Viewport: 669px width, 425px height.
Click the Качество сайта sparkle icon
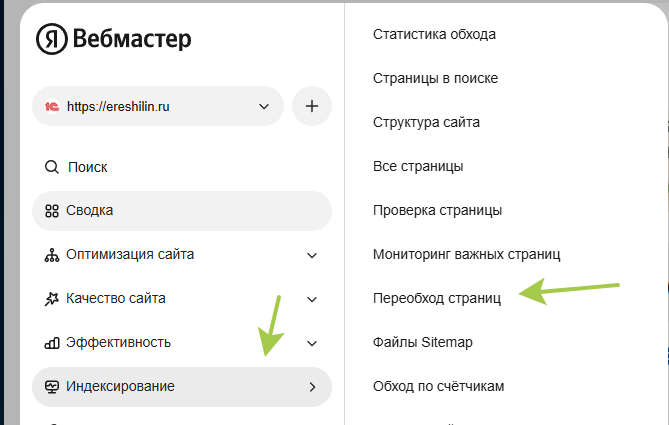pyautogui.click(x=52, y=299)
